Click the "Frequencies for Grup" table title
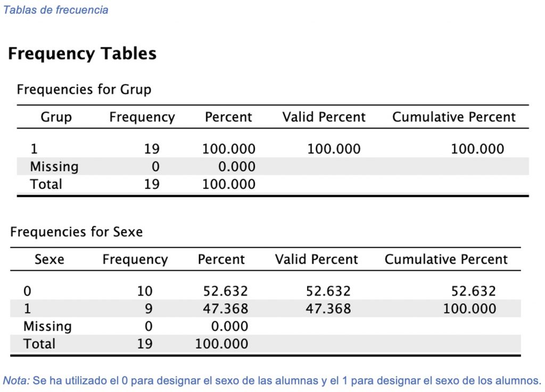This screenshot has width=545, height=392. (x=84, y=89)
